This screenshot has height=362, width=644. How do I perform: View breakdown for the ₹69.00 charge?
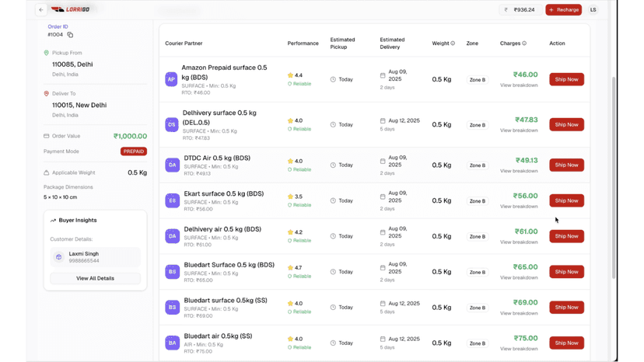(519, 313)
